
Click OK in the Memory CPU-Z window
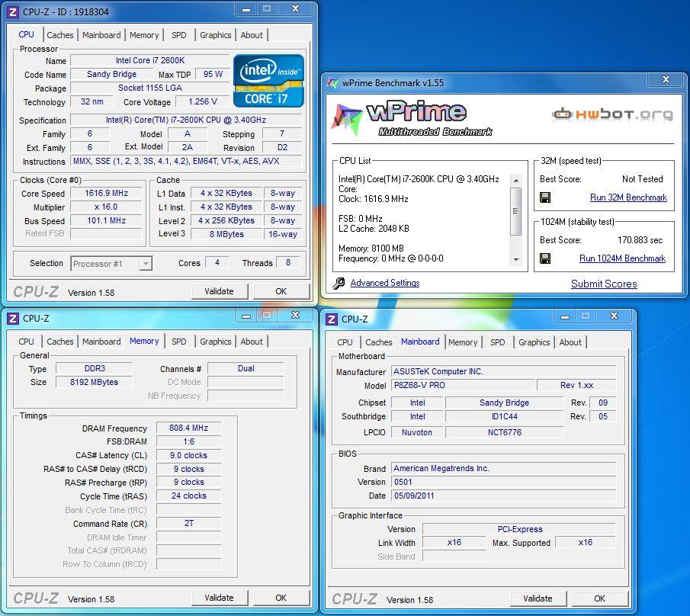(281, 598)
